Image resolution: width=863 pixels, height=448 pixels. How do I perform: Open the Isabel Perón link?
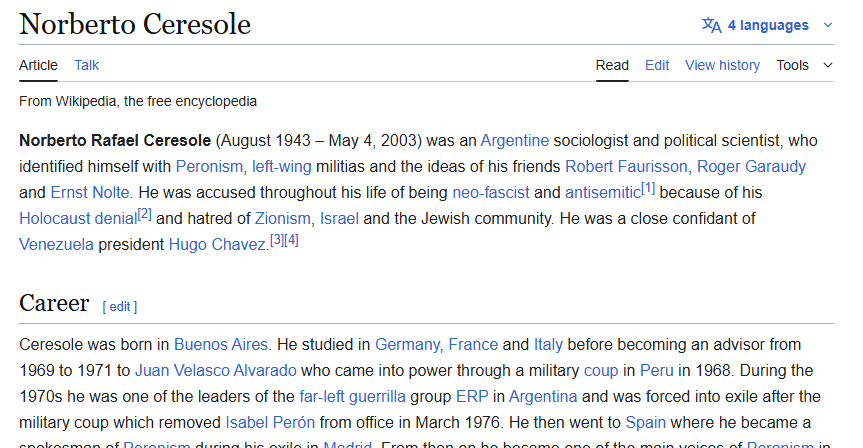269,422
